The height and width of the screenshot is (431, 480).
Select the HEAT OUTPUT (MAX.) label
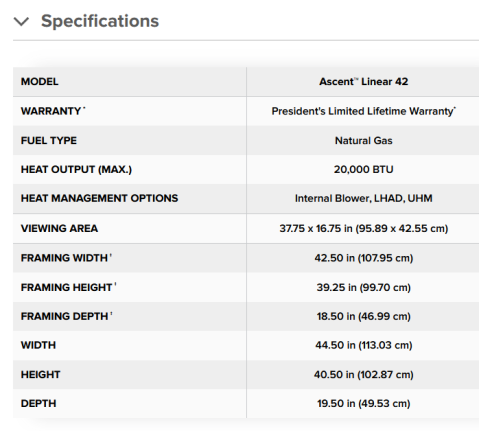(76, 169)
